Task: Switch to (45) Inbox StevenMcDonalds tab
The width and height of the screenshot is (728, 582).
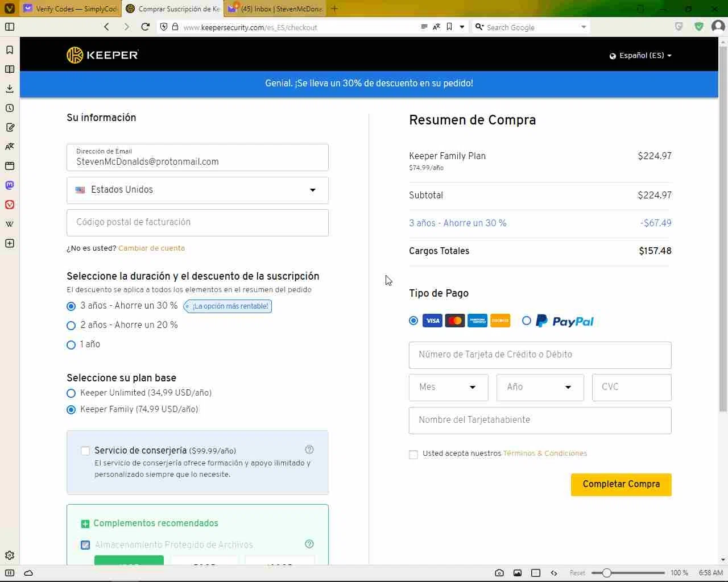Action: pyautogui.click(x=275, y=9)
